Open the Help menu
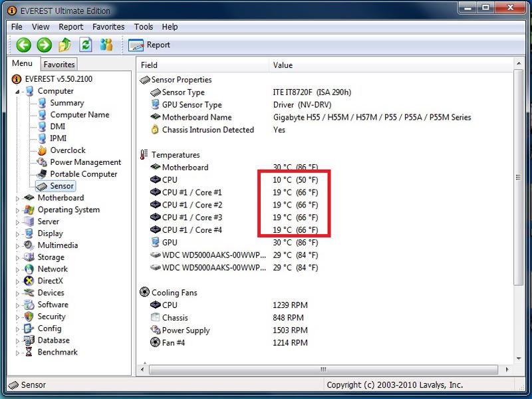 tap(170, 27)
